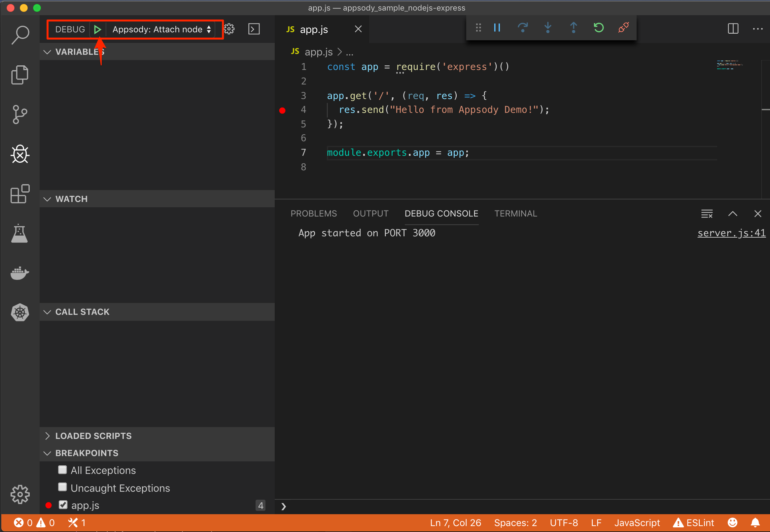Select the DEBUG CONSOLE tab
The height and width of the screenshot is (532, 770).
click(x=441, y=214)
